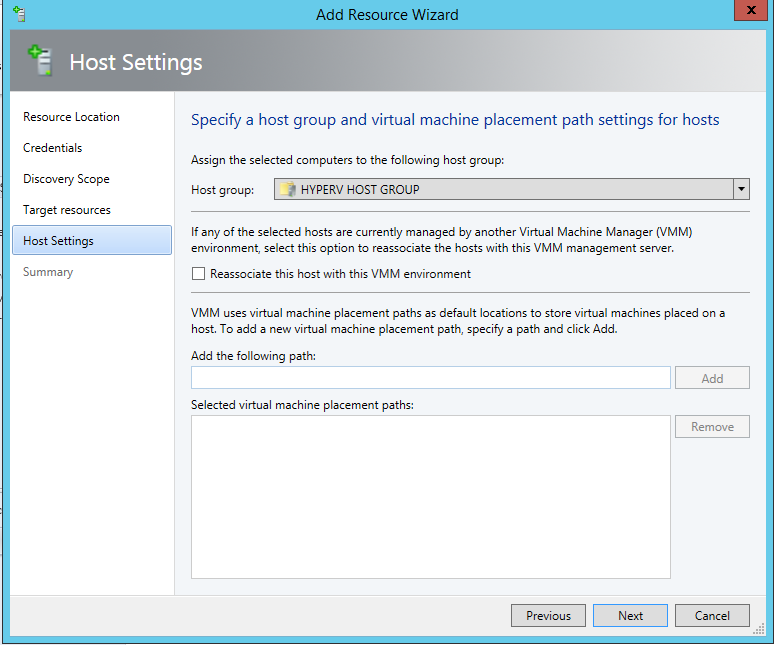
Task: Go to Target resources step
Action: (x=67, y=210)
